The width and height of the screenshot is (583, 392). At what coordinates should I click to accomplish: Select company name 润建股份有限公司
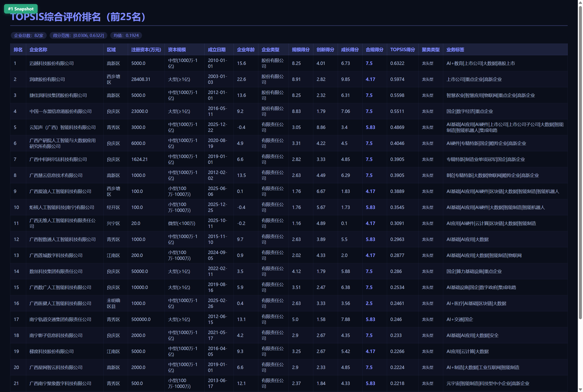point(47,79)
